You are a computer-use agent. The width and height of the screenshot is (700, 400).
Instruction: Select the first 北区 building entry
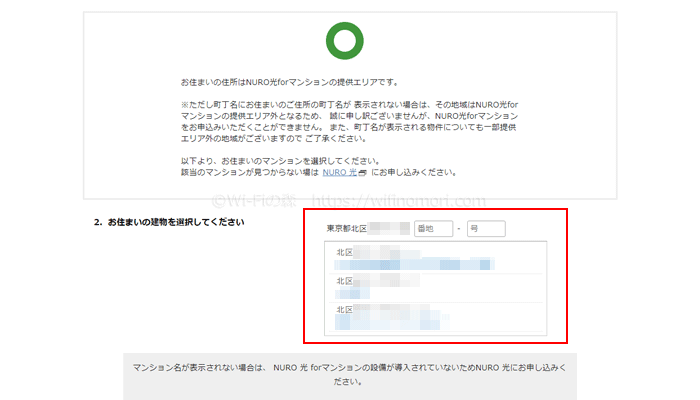[x=435, y=259]
